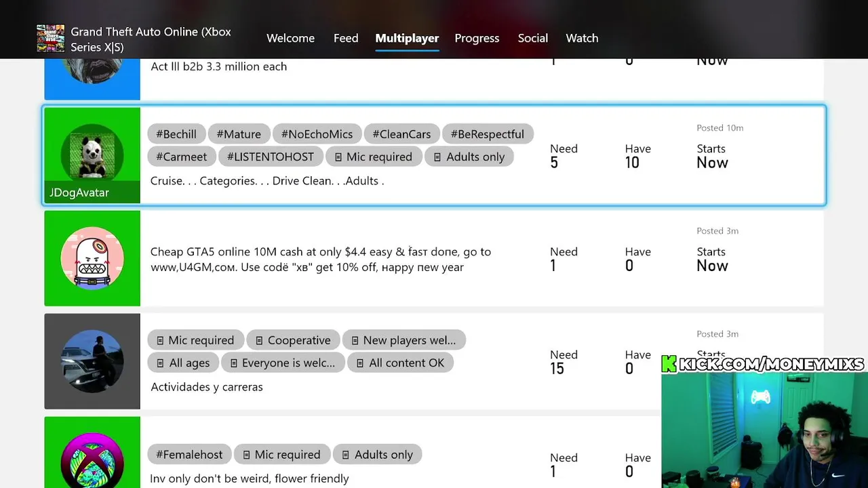
Task: Click the Xbox logo avatar on Femalehost post
Action: (92, 461)
